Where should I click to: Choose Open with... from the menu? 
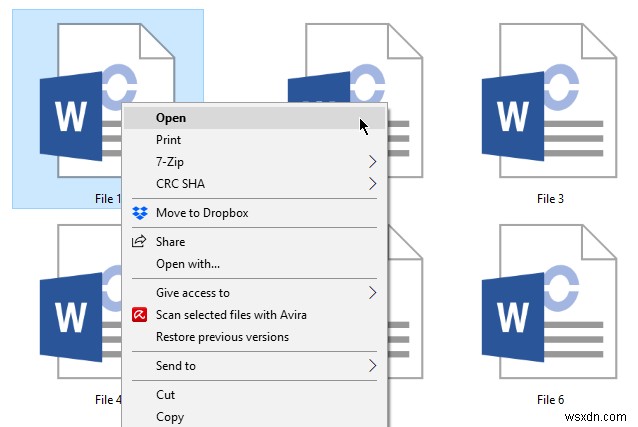(x=255, y=263)
